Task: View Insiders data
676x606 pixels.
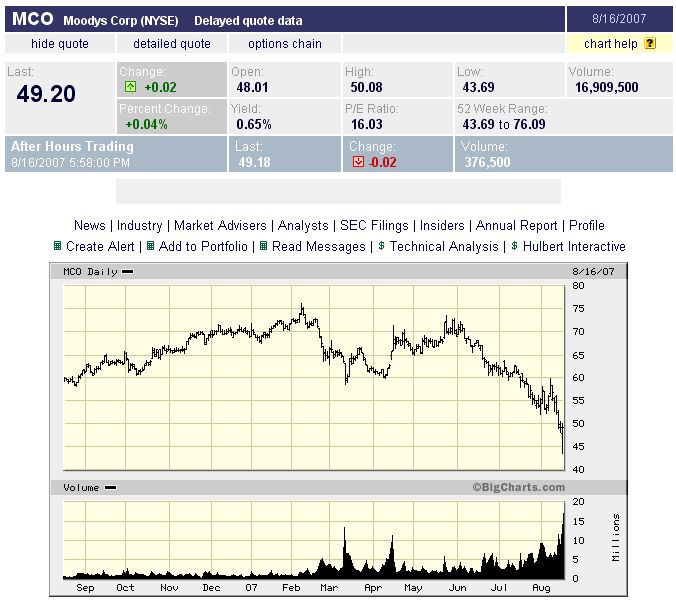Action: point(442,225)
